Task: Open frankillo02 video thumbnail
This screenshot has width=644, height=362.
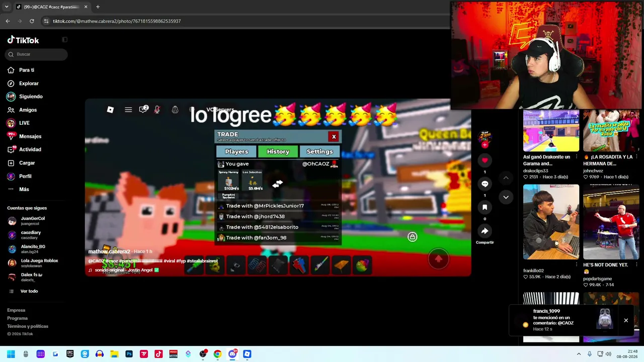Action: pos(551,222)
